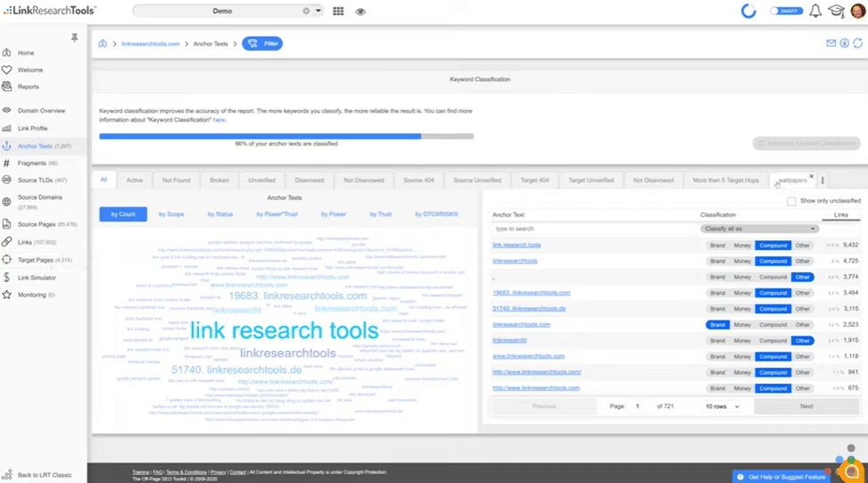The height and width of the screenshot is (483, 868).
Task: Click the Source Pages document icon
Action: click(6, 224)
